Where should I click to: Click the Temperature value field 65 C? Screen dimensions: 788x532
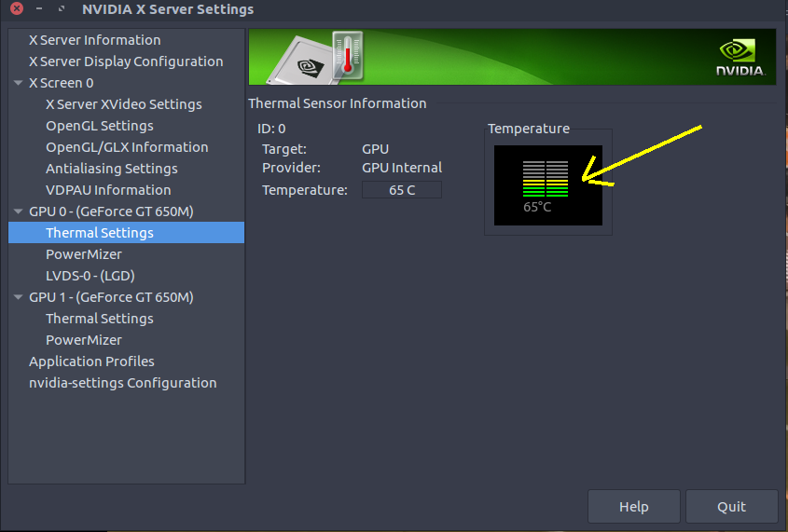tap(402, 190)
